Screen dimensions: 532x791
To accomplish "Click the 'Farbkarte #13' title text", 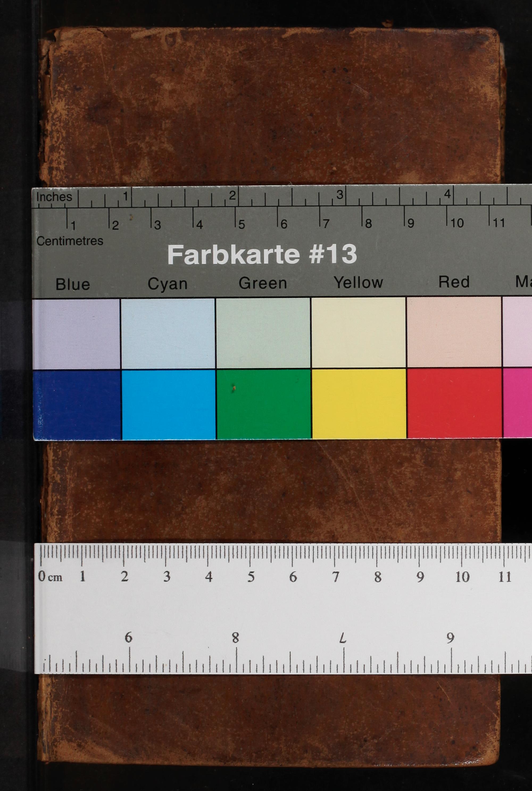I will (262, 254).
